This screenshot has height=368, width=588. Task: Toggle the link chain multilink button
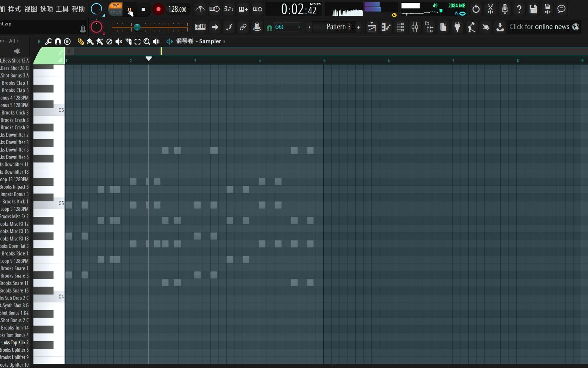(243, 27)
